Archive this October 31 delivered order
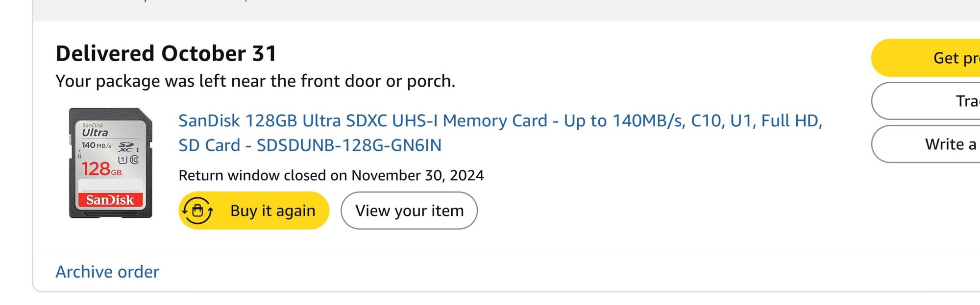Screen dimensions: 980x305 (106, 272)
